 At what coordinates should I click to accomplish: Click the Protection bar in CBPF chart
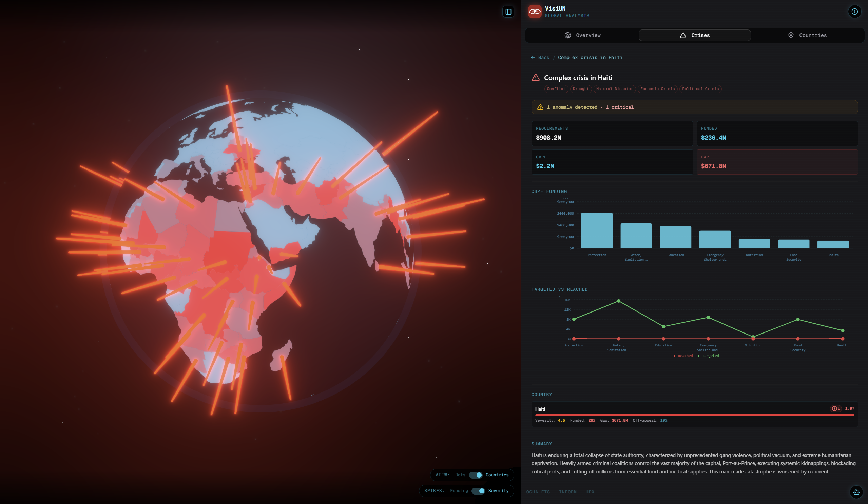597,231
